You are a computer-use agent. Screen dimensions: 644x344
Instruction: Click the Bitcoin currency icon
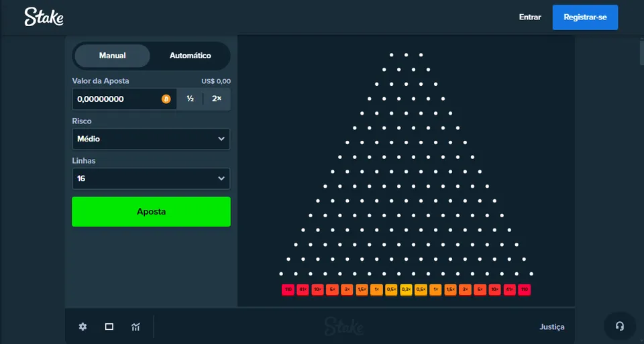pos(166,99)
